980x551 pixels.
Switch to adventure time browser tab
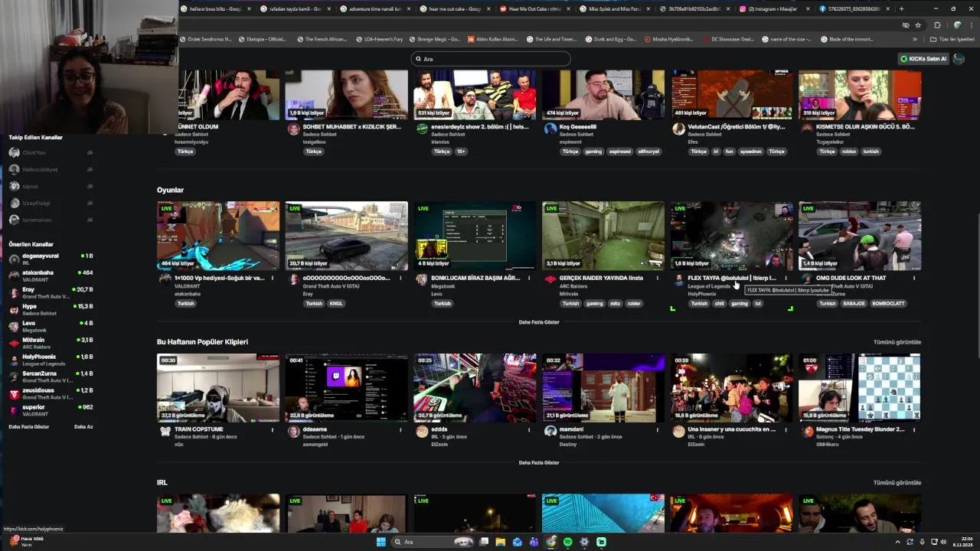375,9
